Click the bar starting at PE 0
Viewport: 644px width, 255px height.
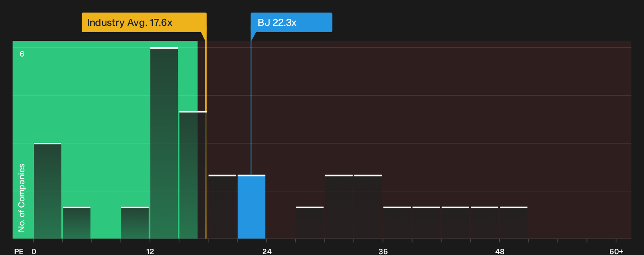[x=48, y=191]
